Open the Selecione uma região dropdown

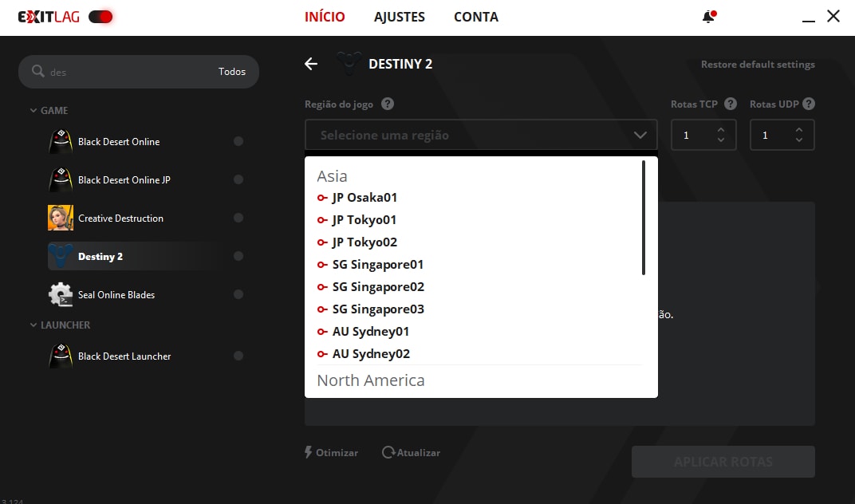pos(480,136)
